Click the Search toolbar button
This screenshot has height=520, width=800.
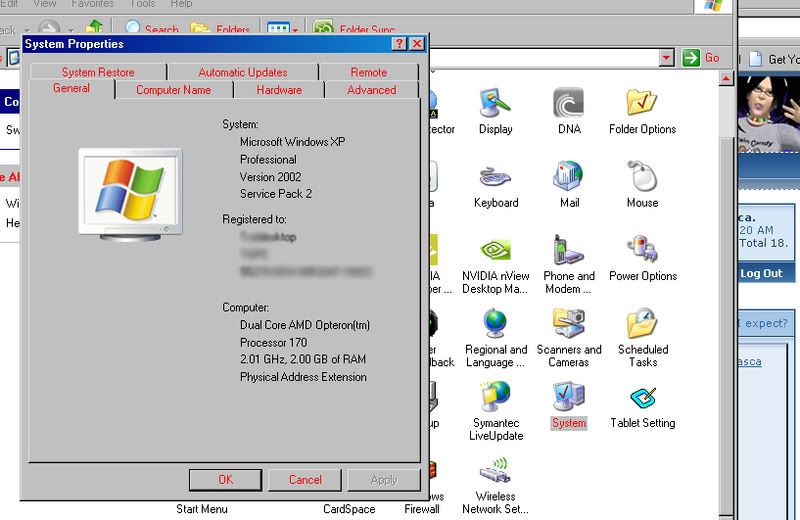pos(152,28)
